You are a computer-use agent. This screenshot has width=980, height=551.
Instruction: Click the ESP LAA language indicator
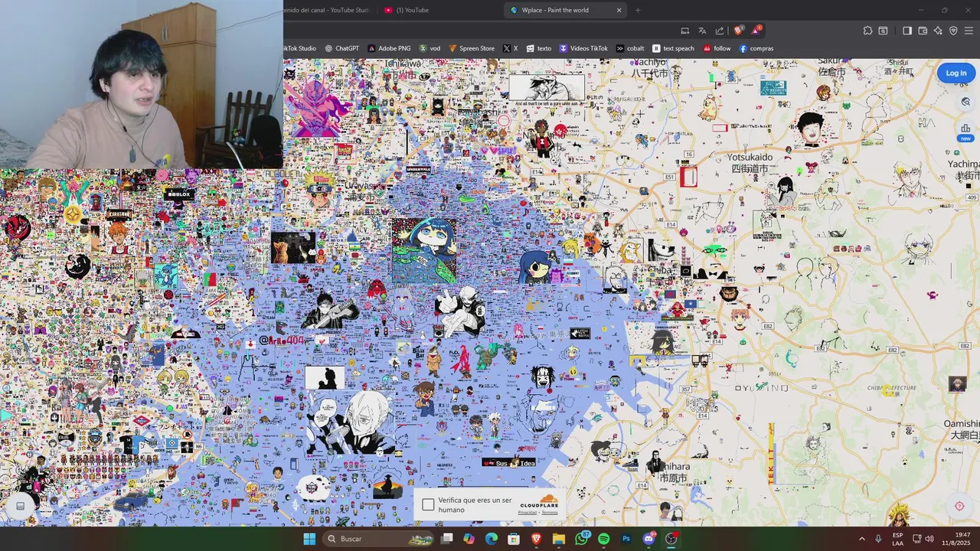[897, 539]
